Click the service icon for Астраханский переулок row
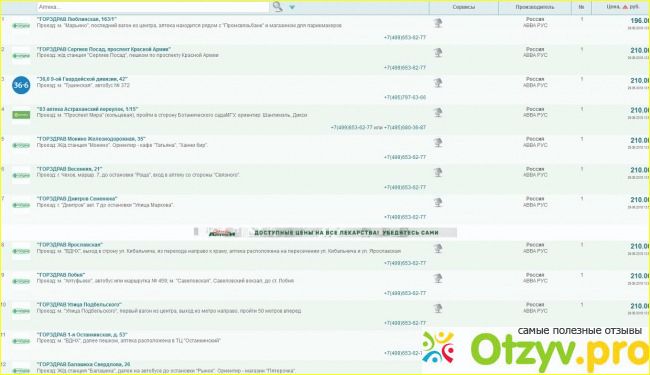Image resolution: width=650 pixels, height=375 pixels. tap(438, 112)
